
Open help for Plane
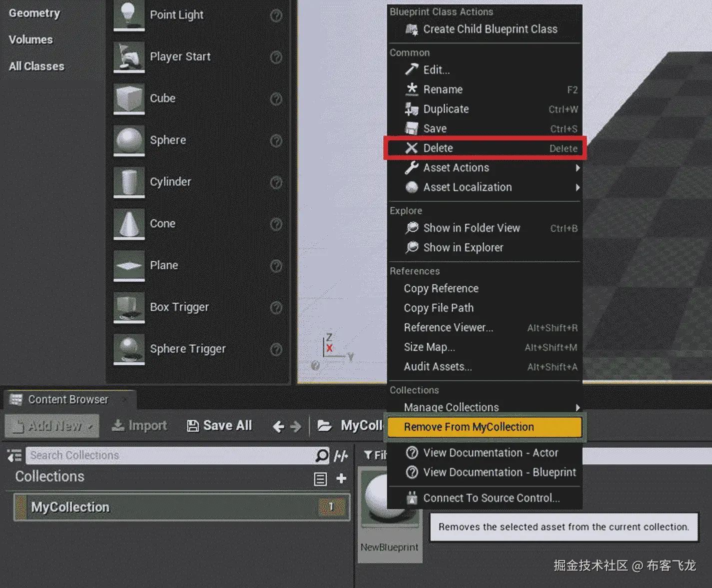(276, 266)
